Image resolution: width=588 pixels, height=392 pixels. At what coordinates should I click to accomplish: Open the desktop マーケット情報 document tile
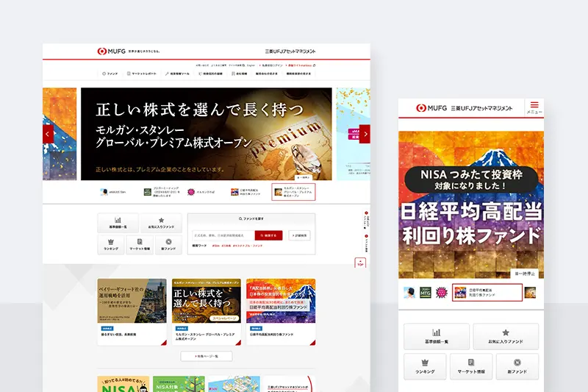pyautogui.click(x=140, y=245)
